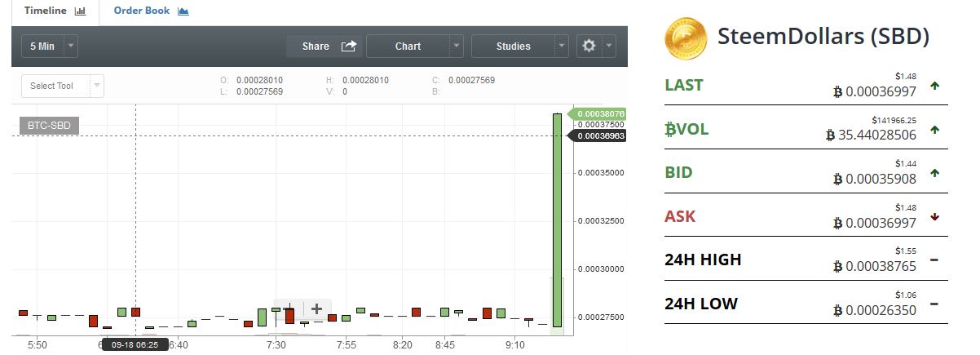
Task: Click the 0.00035000 price axis label
Action: click(x=602, y=173)
